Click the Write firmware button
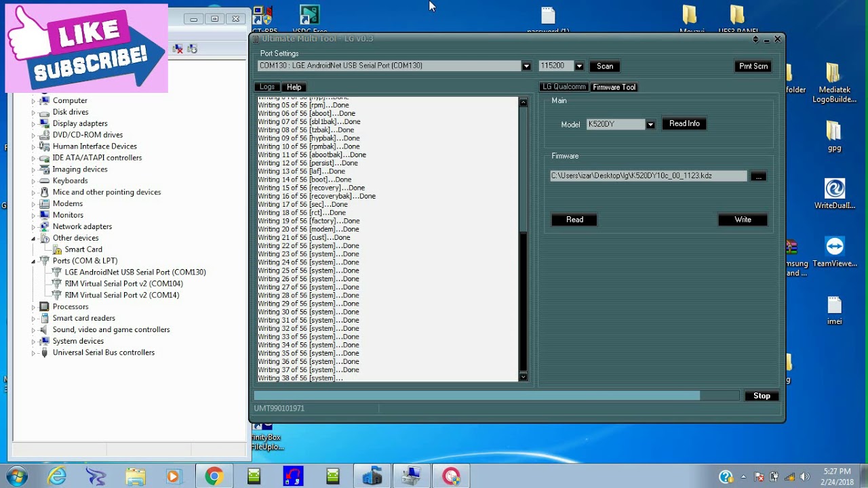 (743, 220)
